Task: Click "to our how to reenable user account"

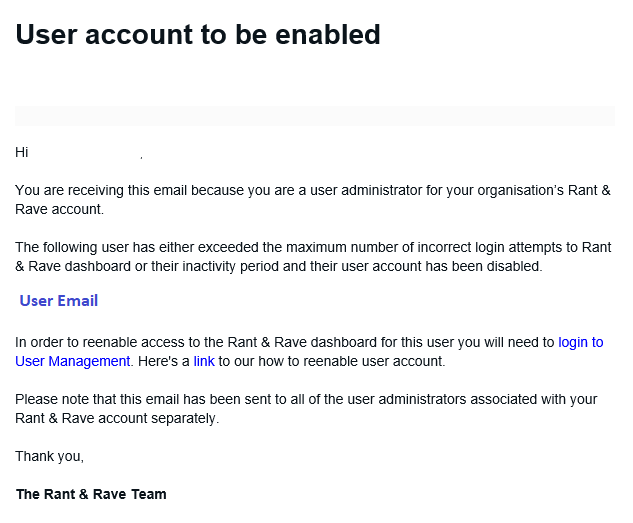Action: coord(331,361)
